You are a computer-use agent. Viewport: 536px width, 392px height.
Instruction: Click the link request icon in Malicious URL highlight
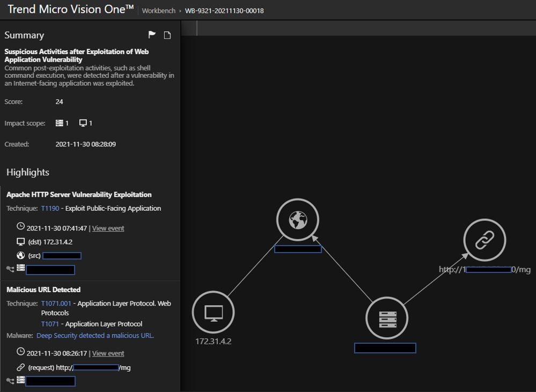tap(21, 367)
